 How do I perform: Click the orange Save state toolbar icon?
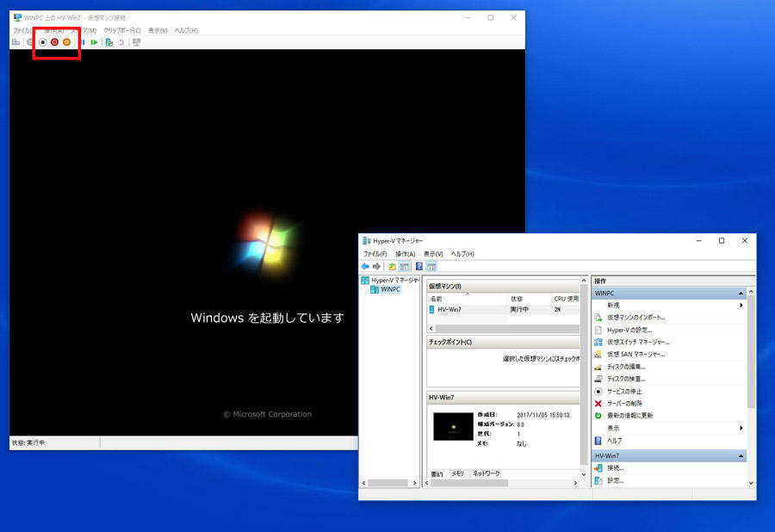(x=66, y=42)
